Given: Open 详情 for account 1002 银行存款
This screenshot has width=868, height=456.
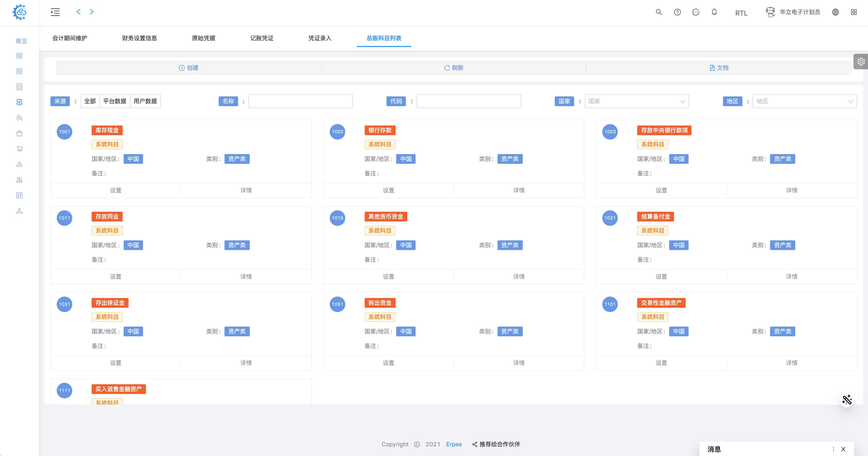Looking at the screenshot, I should pos(519,190).
